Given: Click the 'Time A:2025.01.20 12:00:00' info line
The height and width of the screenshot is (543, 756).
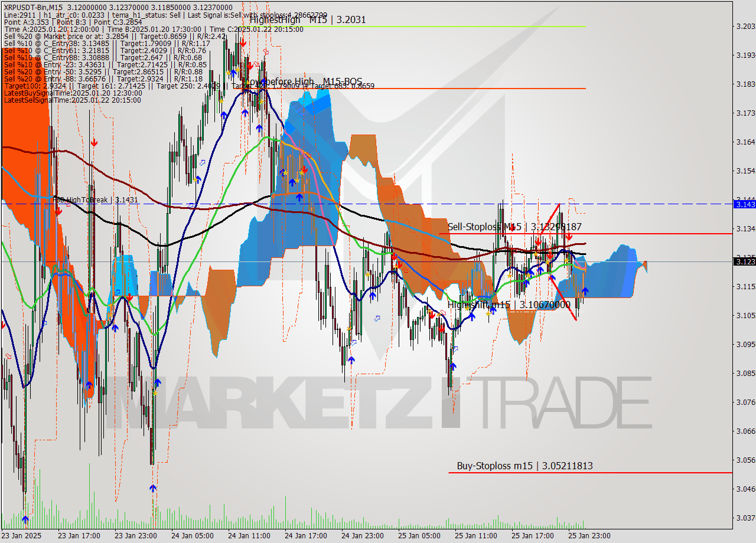Looking at the screenshot, I should tap(154, 29).
